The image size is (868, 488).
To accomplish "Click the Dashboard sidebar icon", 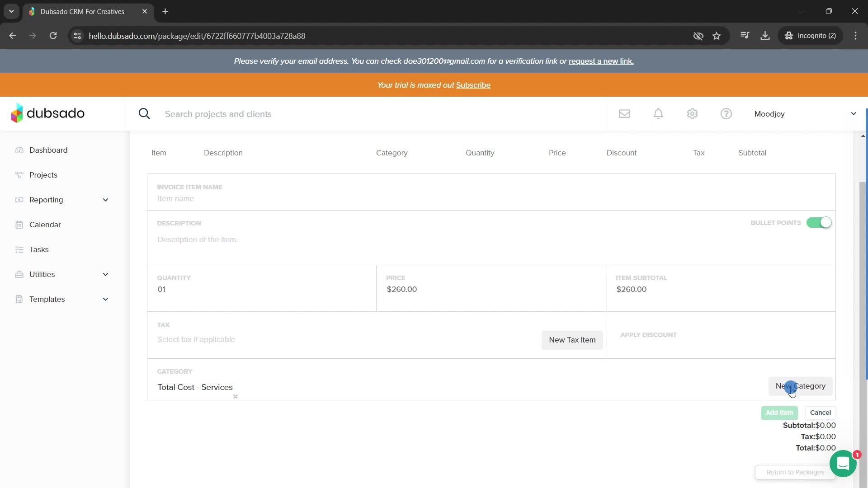I will [19, 150].
